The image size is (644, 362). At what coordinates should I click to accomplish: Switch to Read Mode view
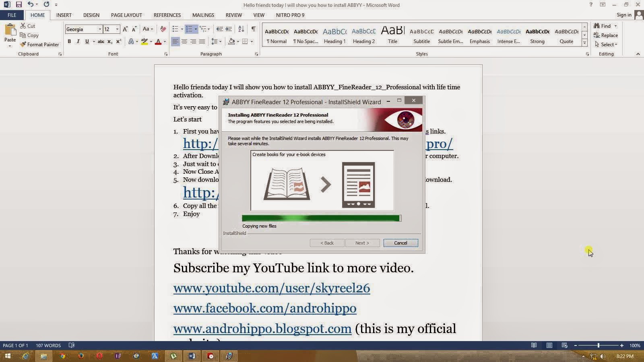click(x=534, y=345)
